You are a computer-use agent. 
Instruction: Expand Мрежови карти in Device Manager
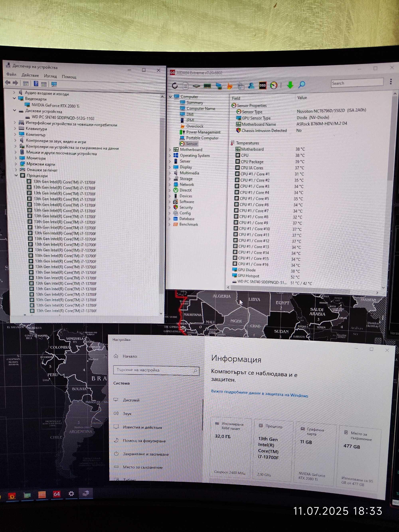pos(16,164)
